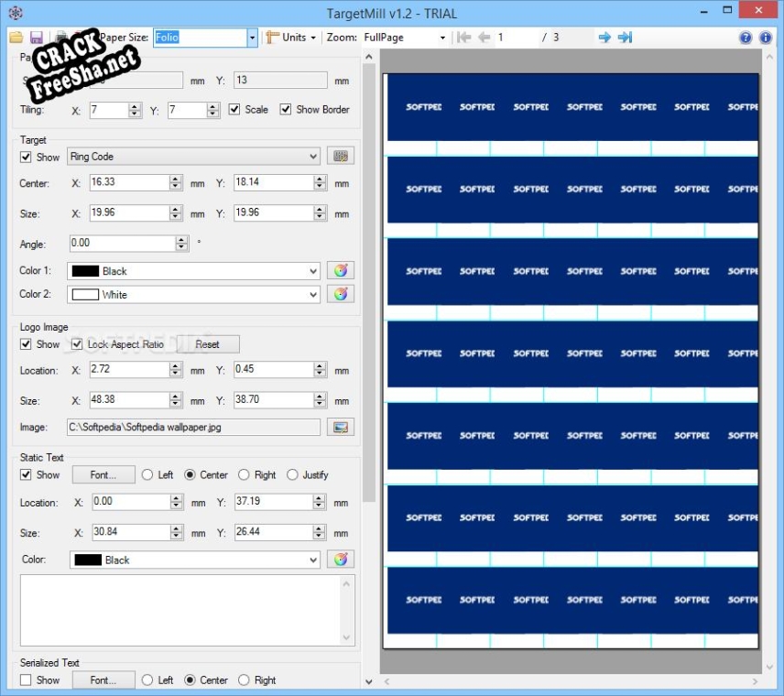The width and height of the screenshot is (784, 696).
Task: Disable the Show Border checkbox
Action: (x=287, y=110)
